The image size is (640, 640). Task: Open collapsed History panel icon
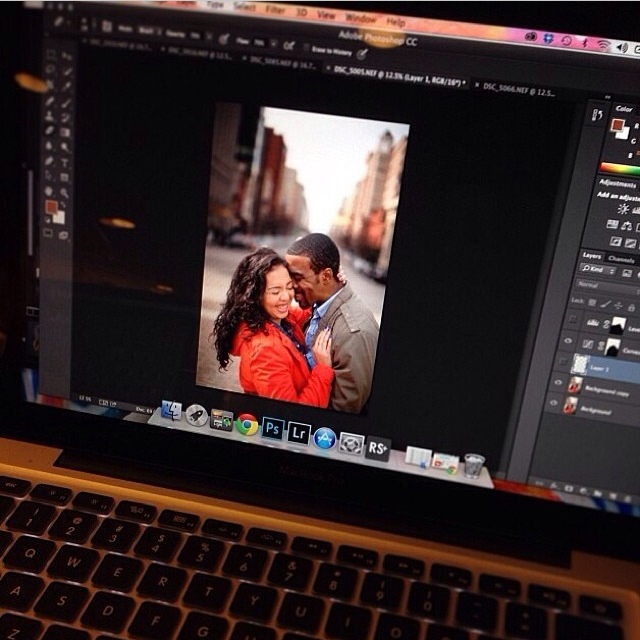click(x=597, y=115)
